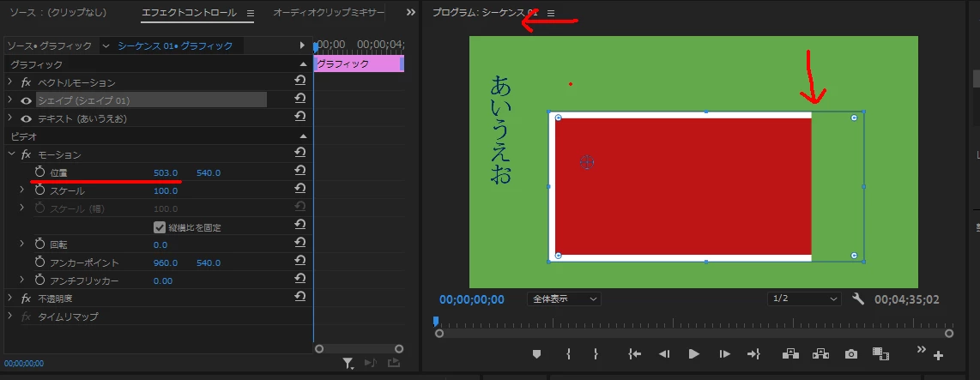Click アンカーポイント X value 960.0

point(166,262)
